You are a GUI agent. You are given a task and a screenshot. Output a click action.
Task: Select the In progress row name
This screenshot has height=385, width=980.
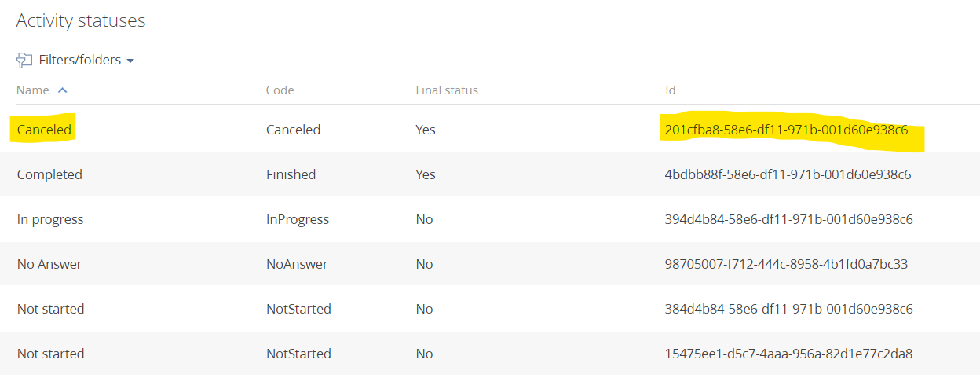pos(50,219)
